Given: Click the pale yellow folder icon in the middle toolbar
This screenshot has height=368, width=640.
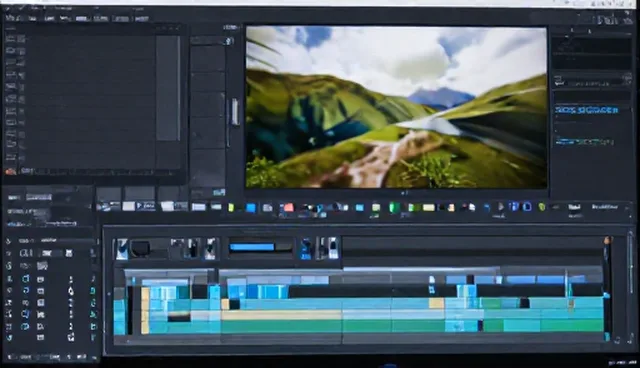Looking at the screenshot, I should (428, 208).
